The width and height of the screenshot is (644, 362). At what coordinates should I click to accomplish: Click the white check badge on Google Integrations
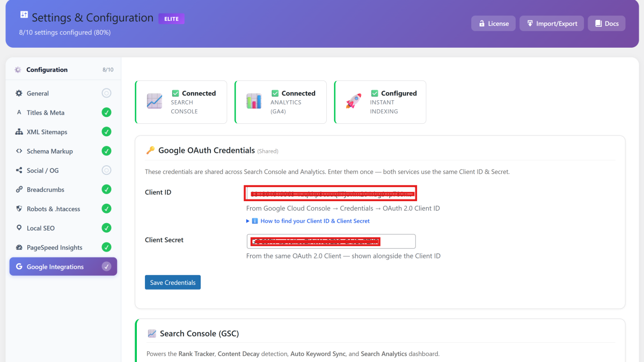point(106,267)
